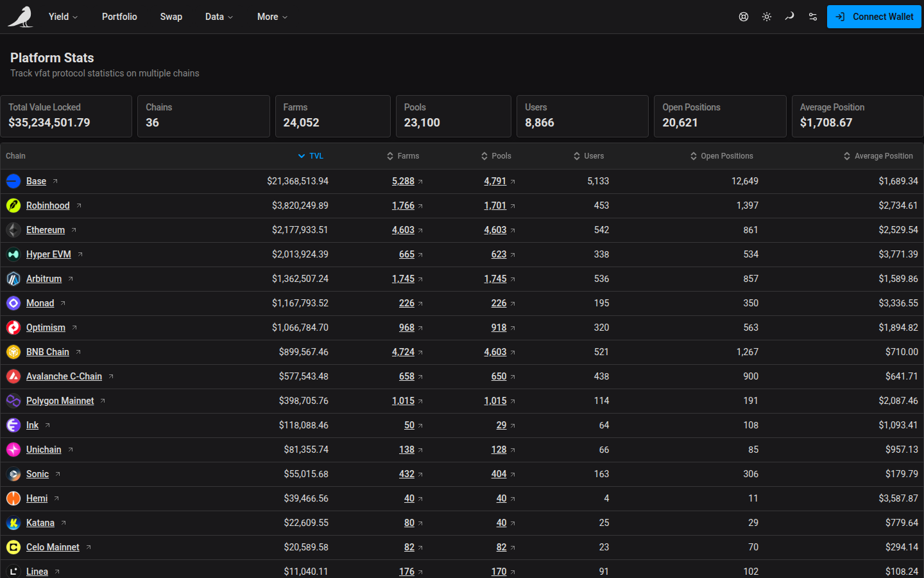The width and height of the screenshot is (924, 578).
Task: Open the Base chain link
Action: point(36,181)
